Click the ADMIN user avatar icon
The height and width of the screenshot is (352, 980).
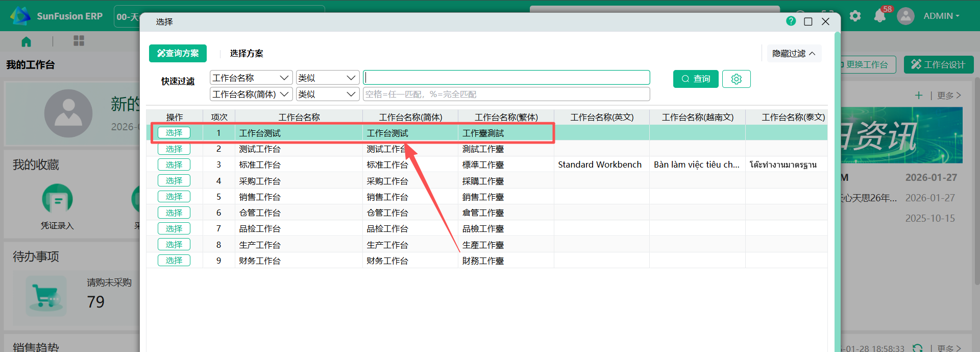905,16
